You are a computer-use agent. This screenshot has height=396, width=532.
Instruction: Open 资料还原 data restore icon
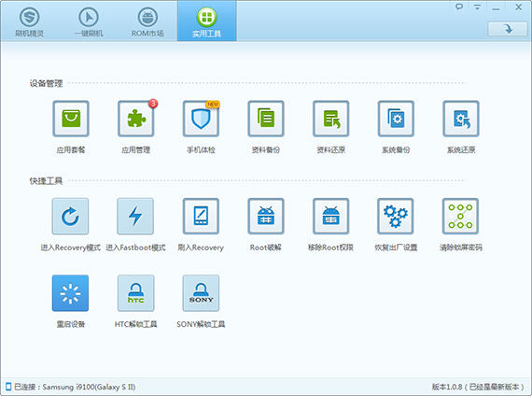click(330, 119)
